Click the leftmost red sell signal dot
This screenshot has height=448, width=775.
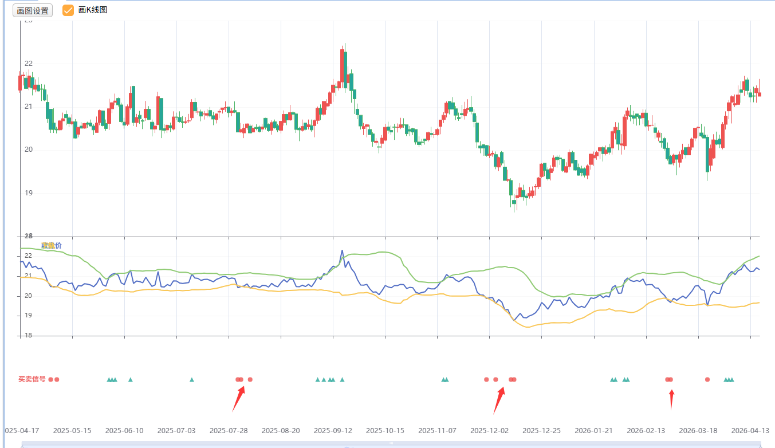[51, 380]
